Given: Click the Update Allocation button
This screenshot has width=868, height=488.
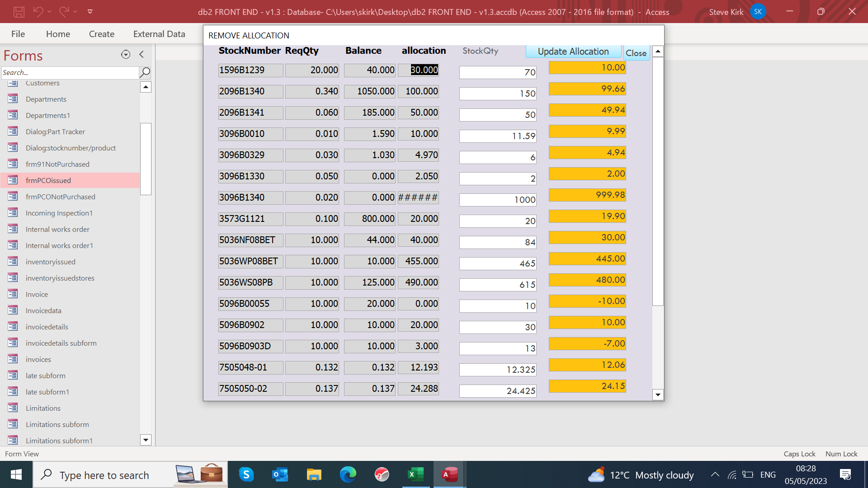Looking at the screenshot, I should 573,52.
